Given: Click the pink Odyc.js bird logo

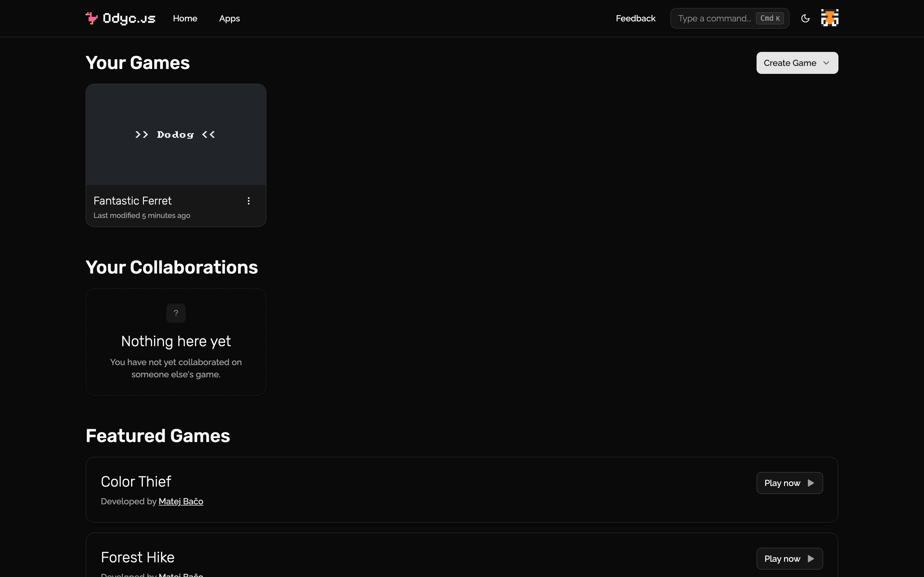Looking at the screenshot, I should (x=92, y=18).
